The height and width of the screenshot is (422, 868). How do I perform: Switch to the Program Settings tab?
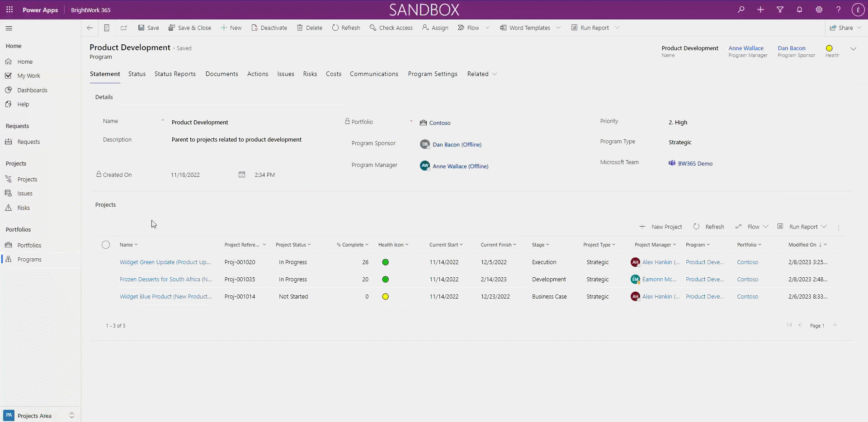pos(433,74)
